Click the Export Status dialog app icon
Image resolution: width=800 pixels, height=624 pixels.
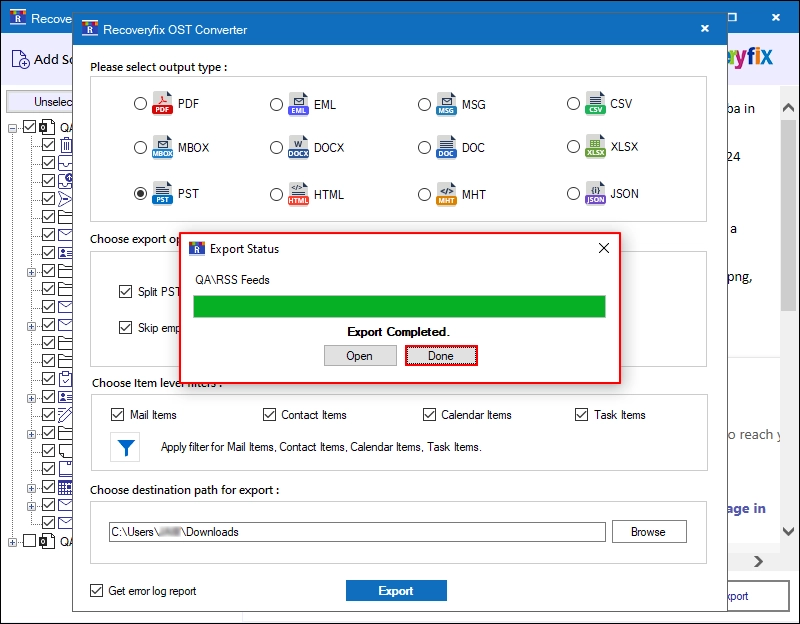197,248
